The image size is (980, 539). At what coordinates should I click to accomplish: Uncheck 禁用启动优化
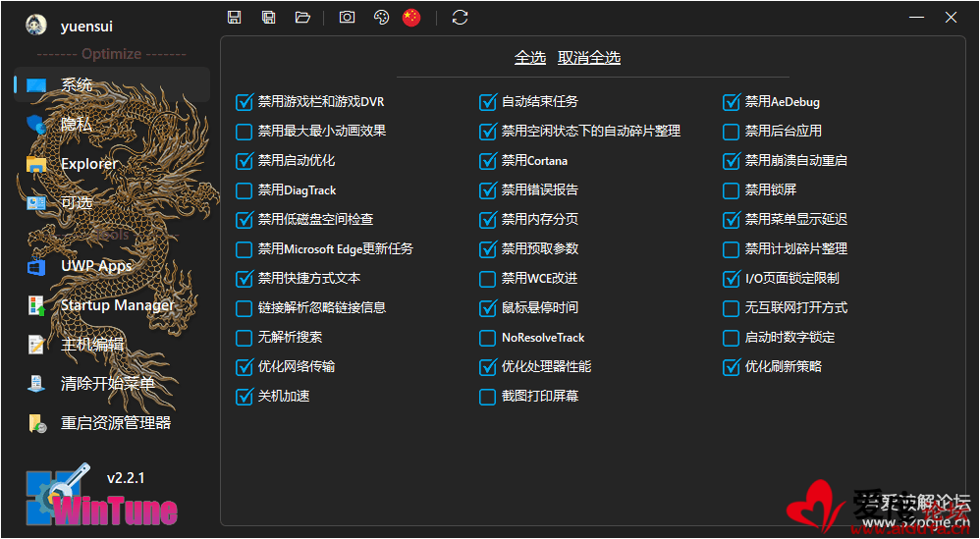(244, 160)
